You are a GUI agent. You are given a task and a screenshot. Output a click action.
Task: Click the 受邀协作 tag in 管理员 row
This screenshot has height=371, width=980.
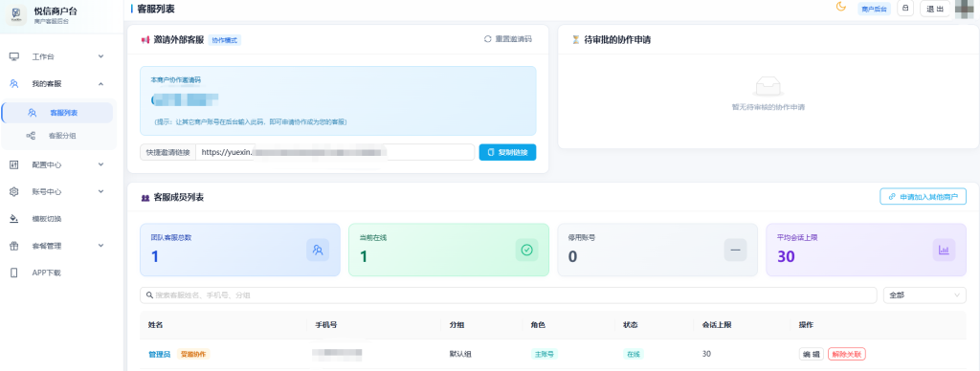click(193, 354)
